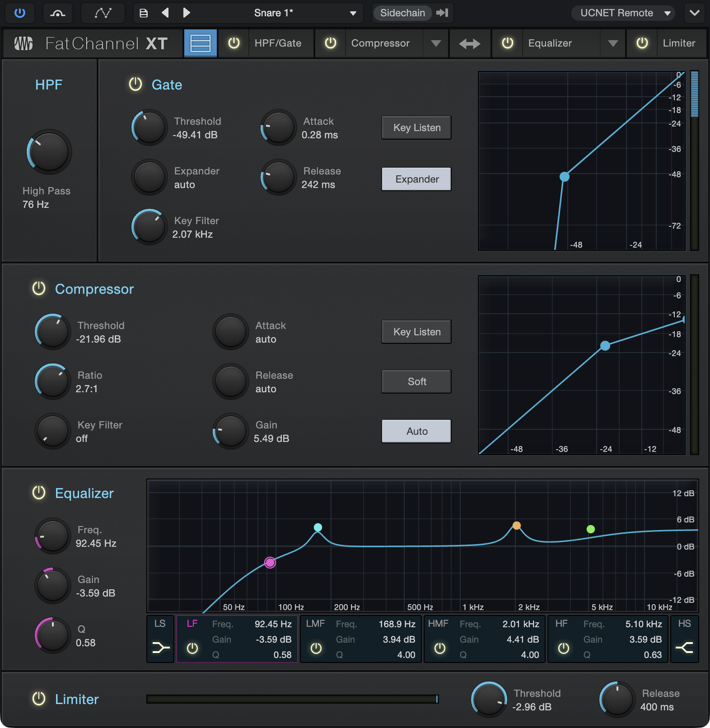710x728 pixels.
Task: Swap Compressor and Equalizer order arrow
Action: 470,43
